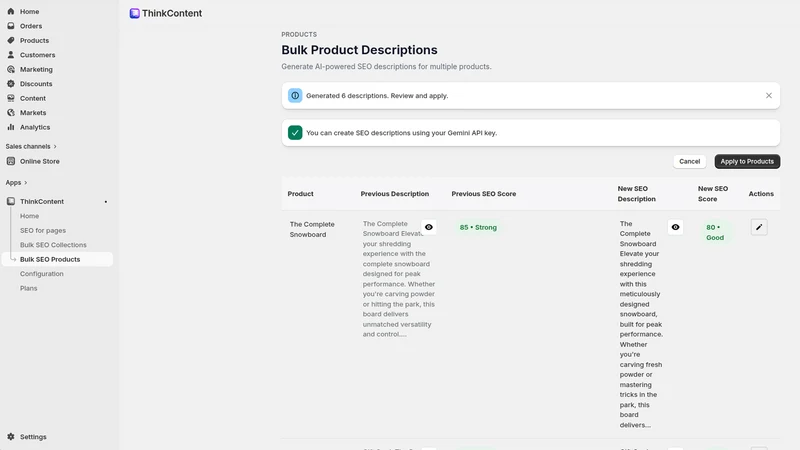Click the Online Store icon
This screenshot has width=800, height=450.
pos(11,161)
